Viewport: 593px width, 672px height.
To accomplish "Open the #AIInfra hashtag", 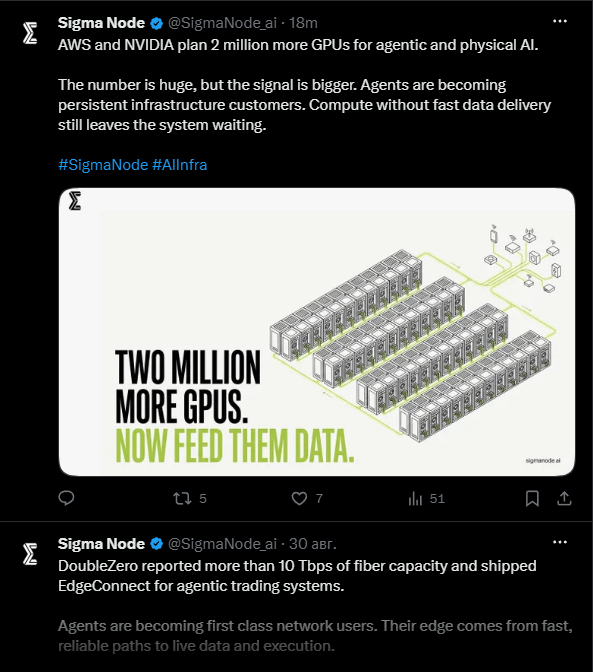I will coord(180,165).
